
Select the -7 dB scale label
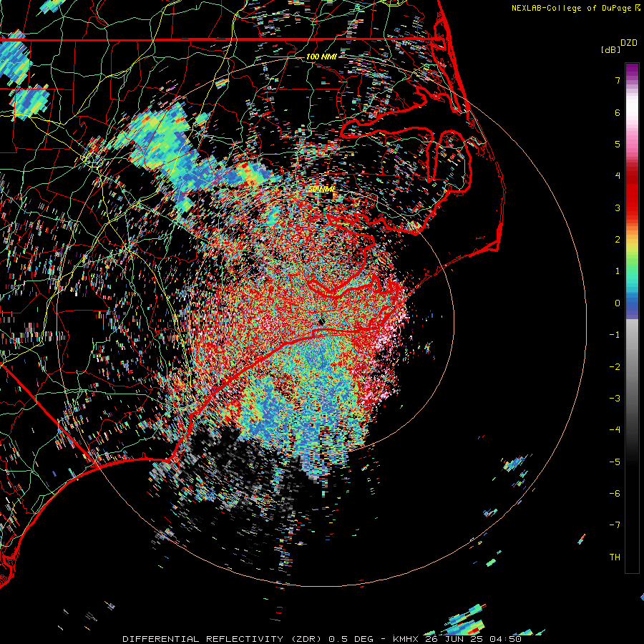coord(615,525)
